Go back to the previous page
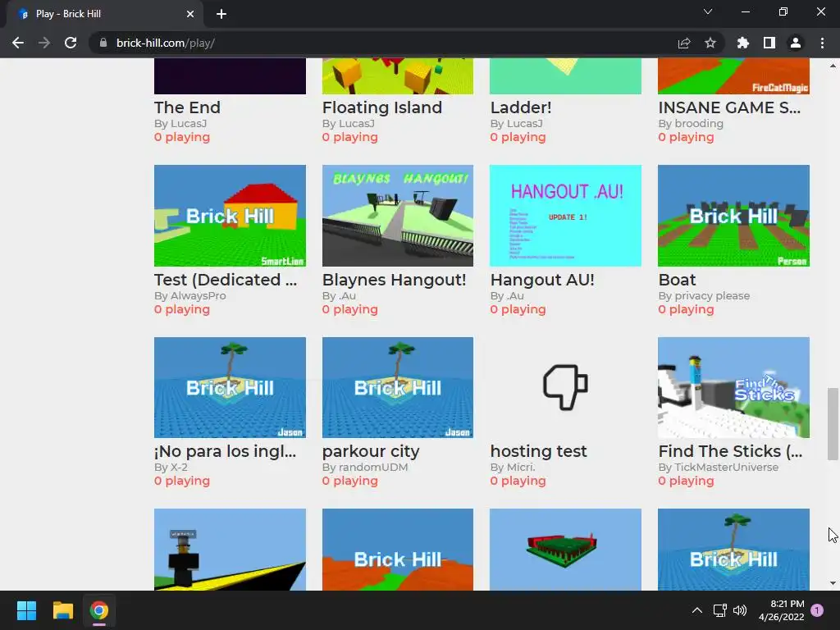 point(18,43)
